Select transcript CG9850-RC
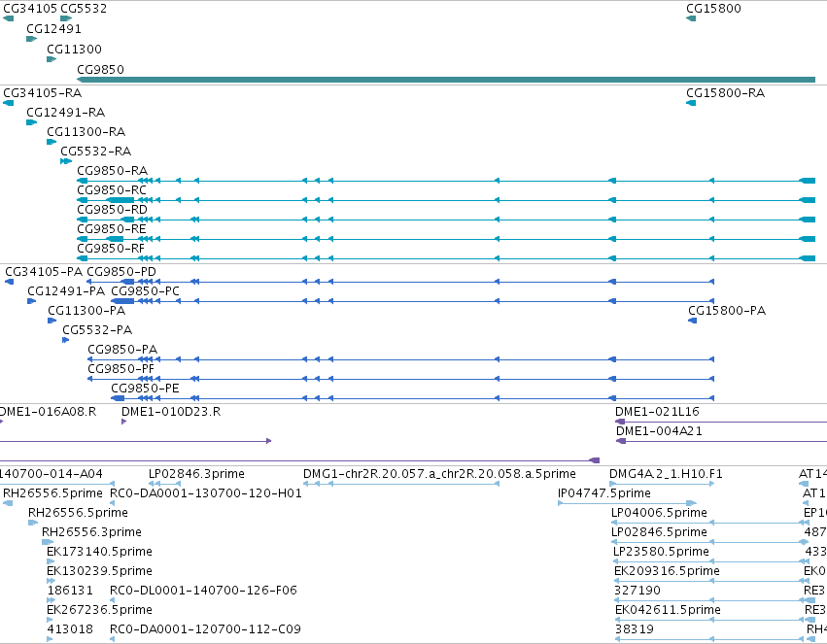This screenshot has width=827, height=644. coord(112,190)
